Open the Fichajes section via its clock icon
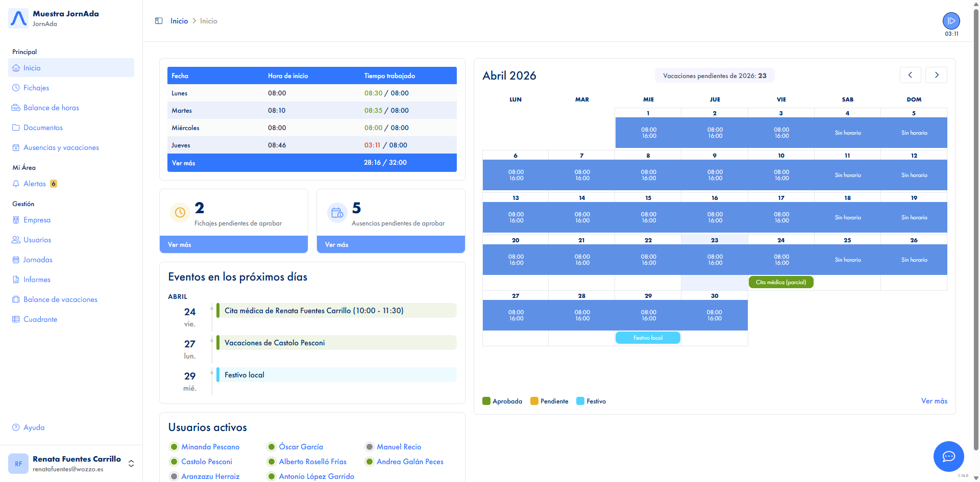980x482 pixels. point(16,87)
